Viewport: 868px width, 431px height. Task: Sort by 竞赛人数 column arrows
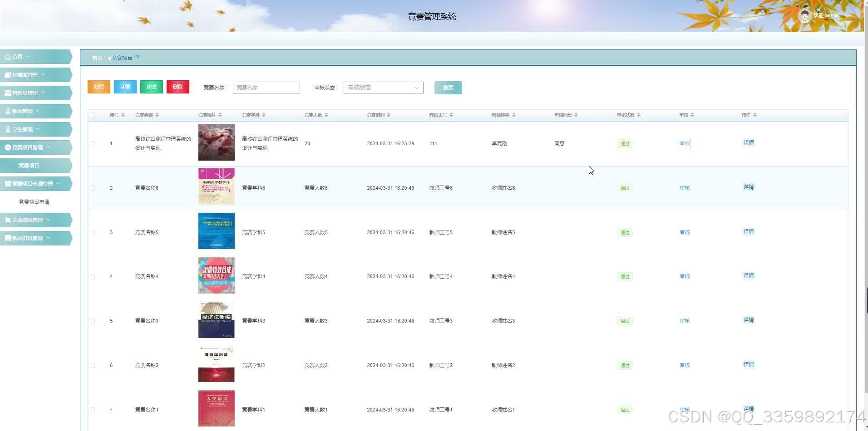coord(326,115)
